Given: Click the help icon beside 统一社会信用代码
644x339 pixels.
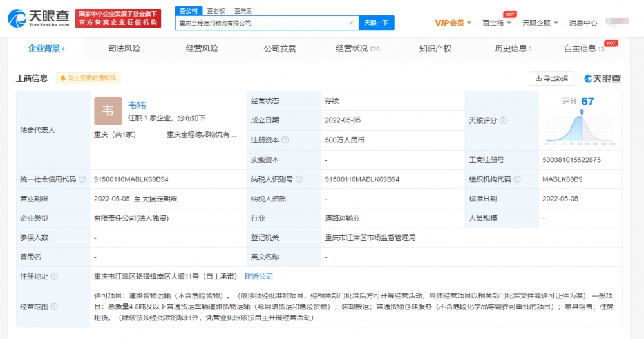Looking at the screenshot, I should click(x=82, y=179).
